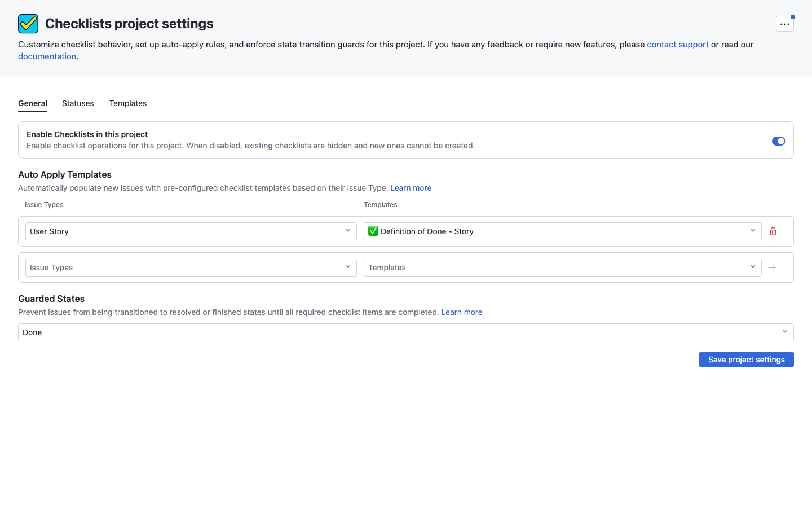Open the three-dots more options menu
The image size is (812, 508).
[784, 24]
